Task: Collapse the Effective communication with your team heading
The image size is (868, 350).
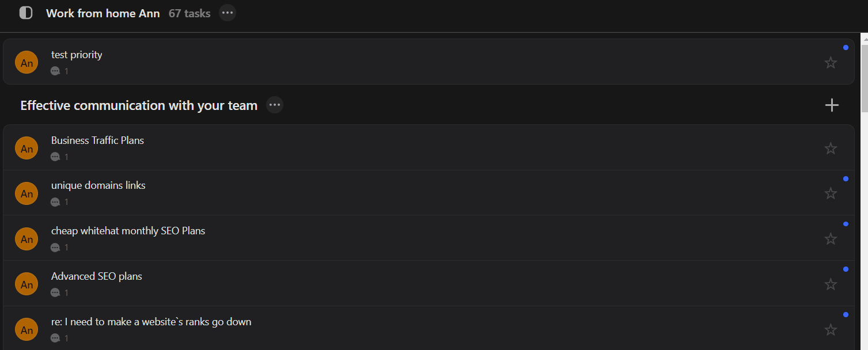Action: click(139, 105)
